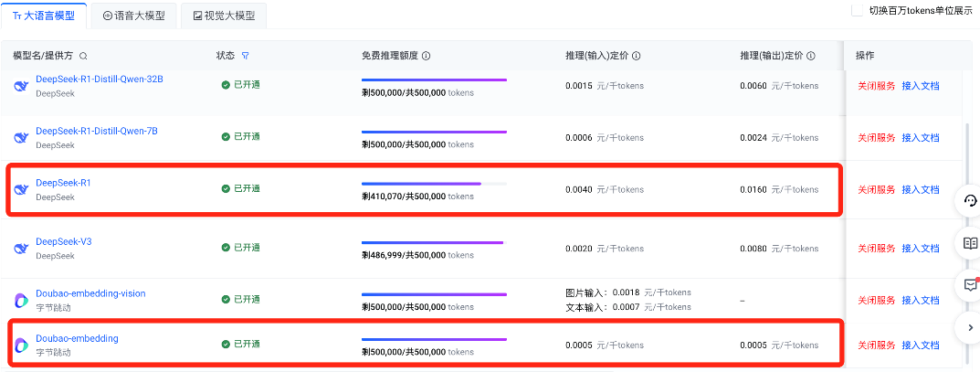Click 接入文档 for Doubao-embedding-vision

point(921,300)
